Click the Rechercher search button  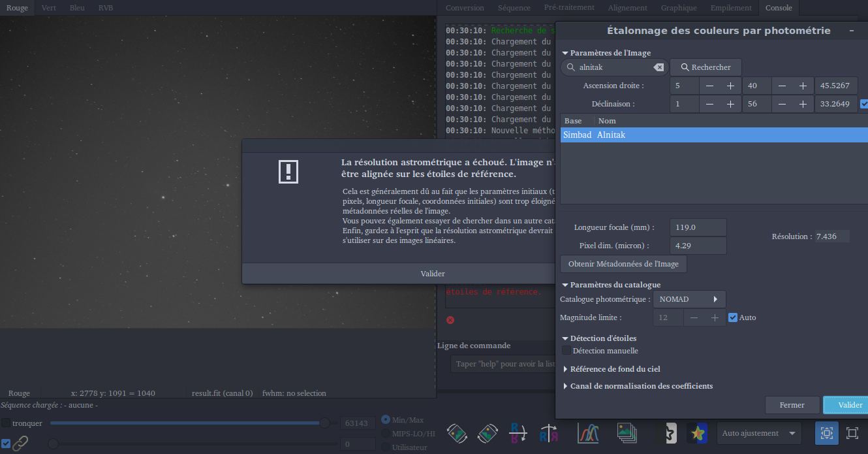(x=705, y=67)
